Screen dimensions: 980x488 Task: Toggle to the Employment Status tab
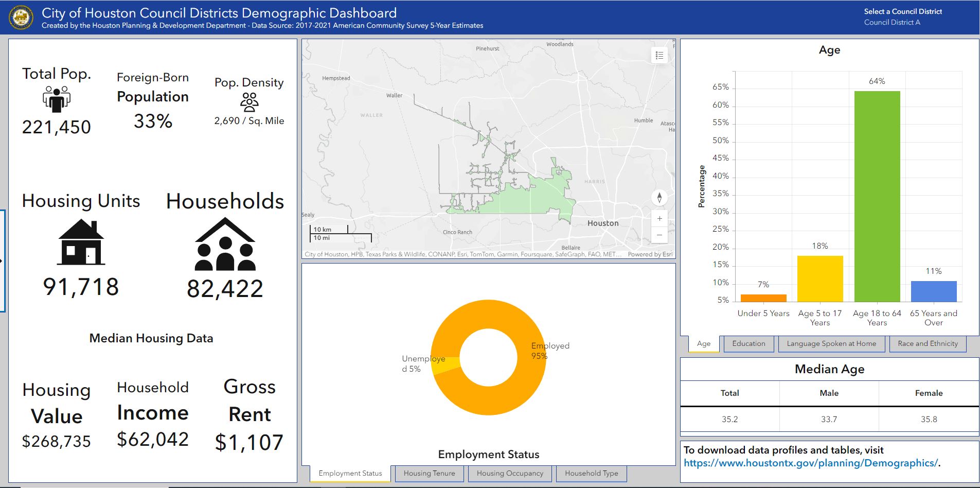350,473
